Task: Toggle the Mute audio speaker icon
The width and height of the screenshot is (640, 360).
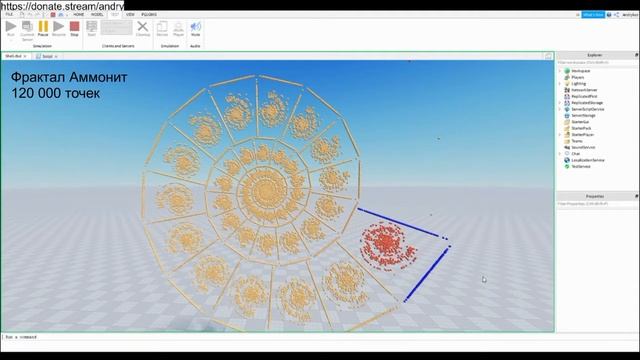Action: 196,29
